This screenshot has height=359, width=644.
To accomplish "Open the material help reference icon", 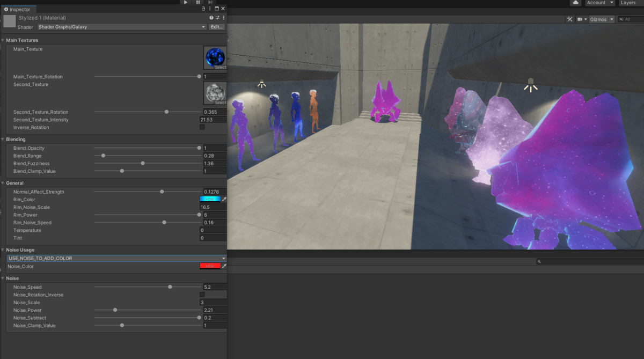I will point(211,18).
